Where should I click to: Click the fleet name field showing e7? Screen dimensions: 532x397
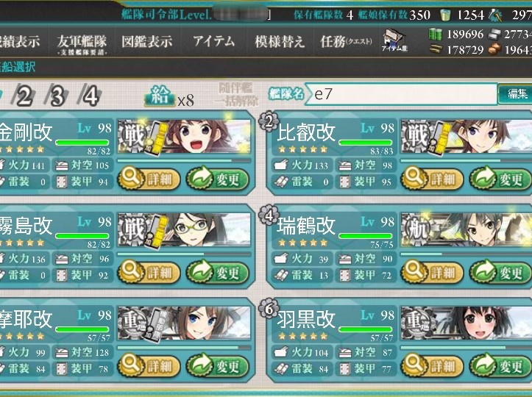[401, 93]
